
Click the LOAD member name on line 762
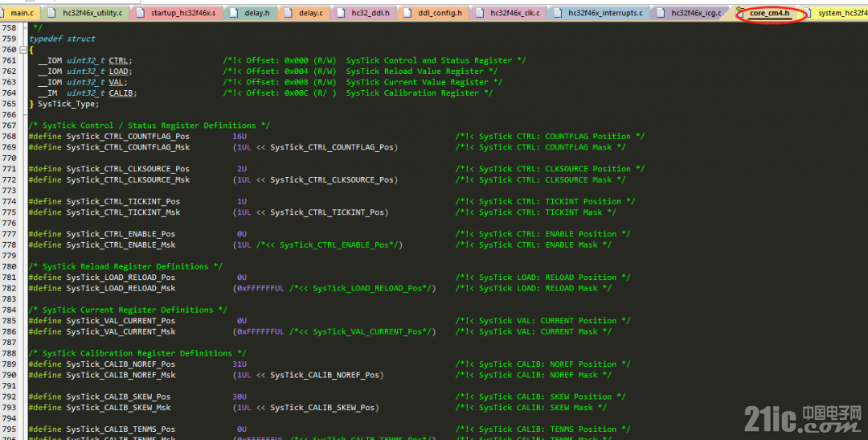pos(119,71)
